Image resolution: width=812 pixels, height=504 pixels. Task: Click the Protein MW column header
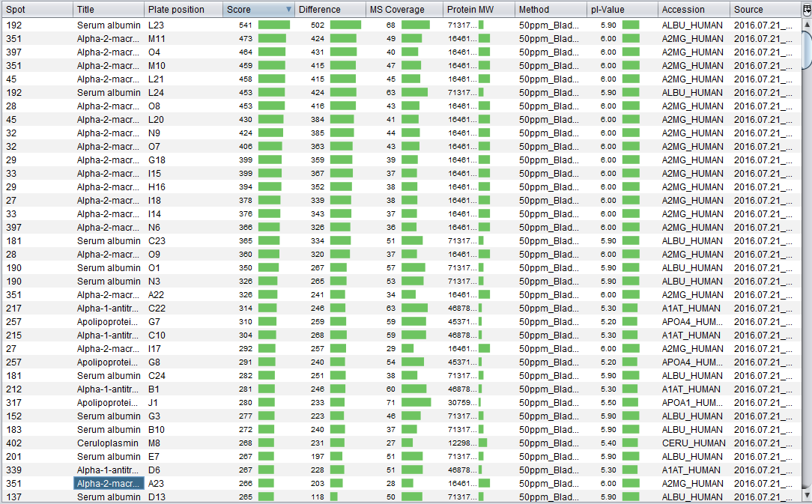[478, 10]
